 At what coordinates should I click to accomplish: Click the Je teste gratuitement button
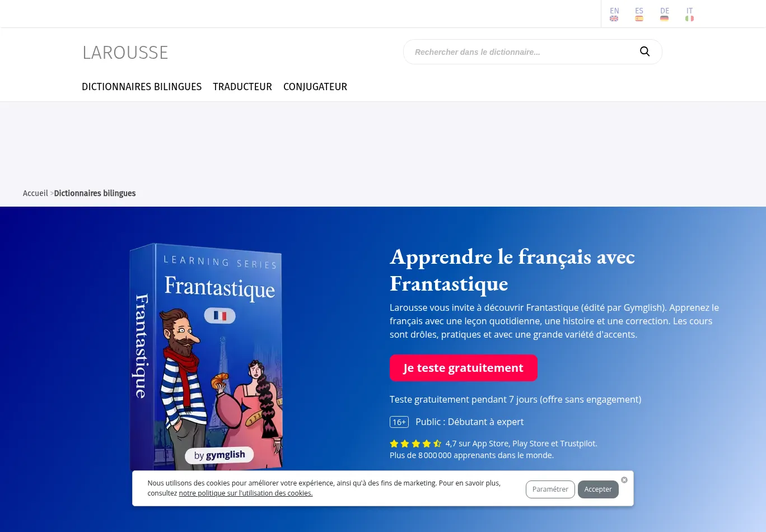tap(464, 368)
